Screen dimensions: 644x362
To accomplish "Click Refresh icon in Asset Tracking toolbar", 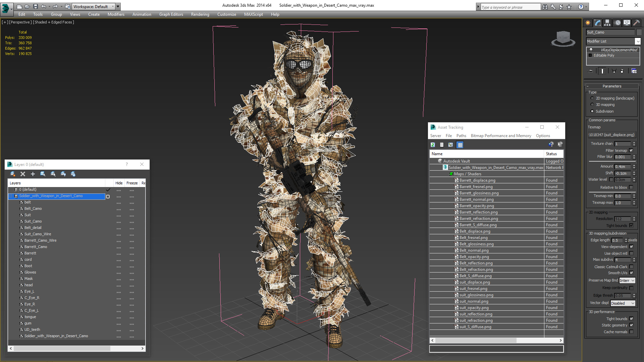I will (433, 145).
